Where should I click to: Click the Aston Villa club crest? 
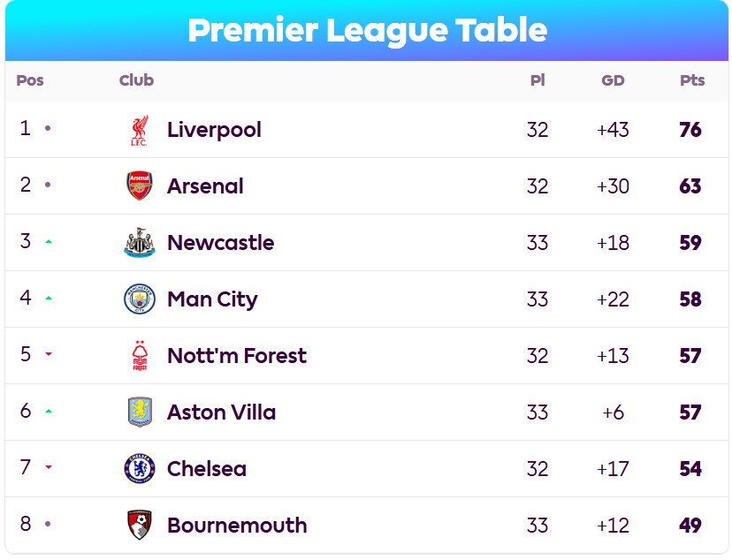click(x=139, y=412)
